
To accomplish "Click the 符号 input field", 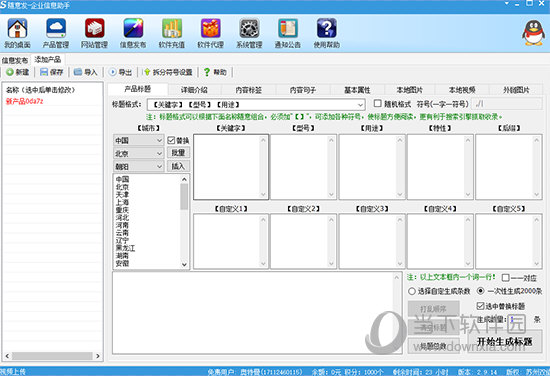I will (x=507, y=104).
